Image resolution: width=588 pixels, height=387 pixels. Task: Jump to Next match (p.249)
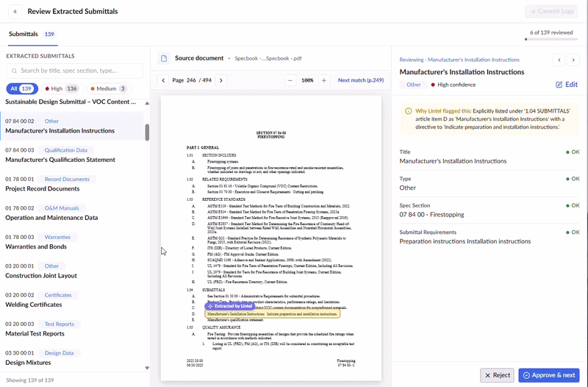pos(361,80)
